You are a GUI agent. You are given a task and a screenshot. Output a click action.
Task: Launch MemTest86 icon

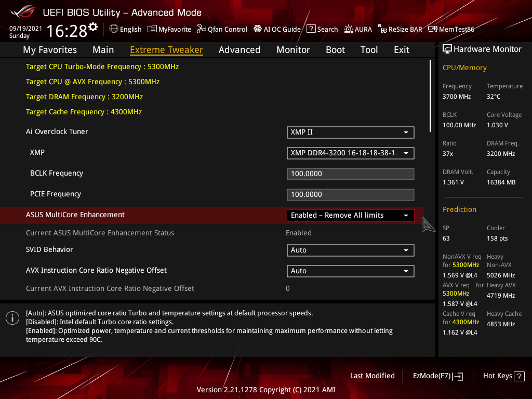[433, 29]
